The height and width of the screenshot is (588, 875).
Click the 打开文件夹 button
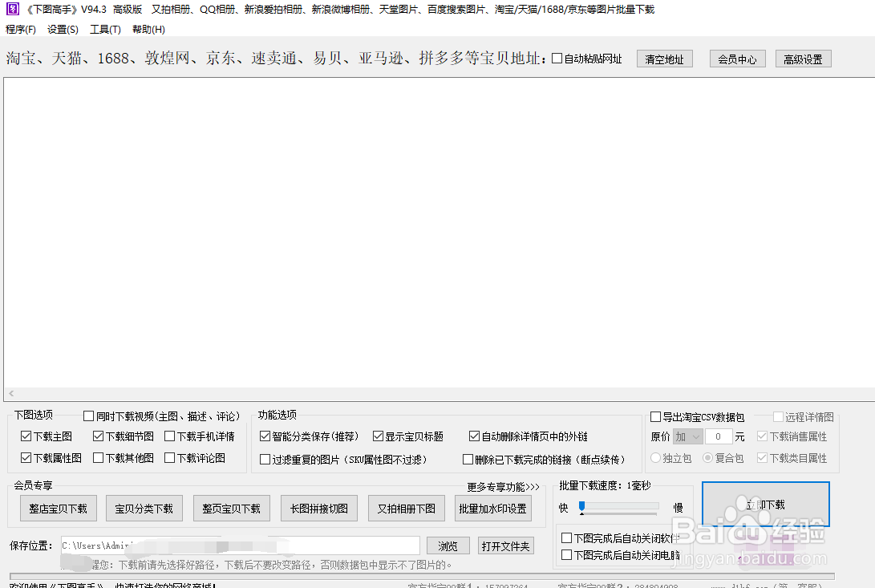(x=505, y=545)
